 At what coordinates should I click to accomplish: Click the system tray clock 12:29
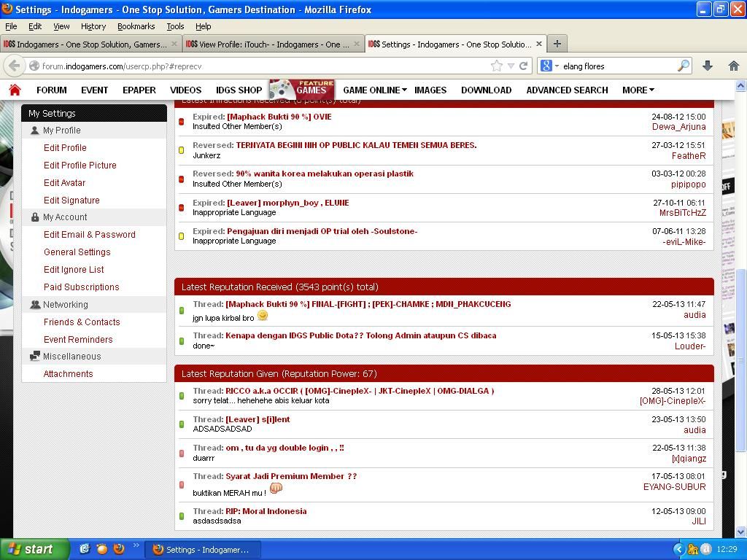pos(727,549)
